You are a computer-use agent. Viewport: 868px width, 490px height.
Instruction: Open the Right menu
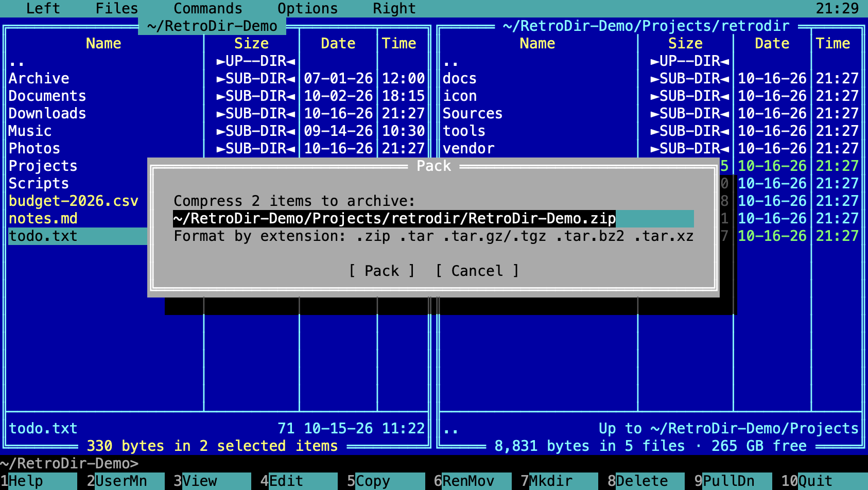(x=394, y=8)
